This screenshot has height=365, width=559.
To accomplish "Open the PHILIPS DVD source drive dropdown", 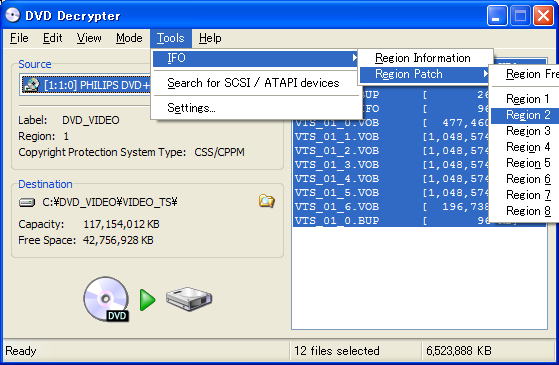I will 86,85.
